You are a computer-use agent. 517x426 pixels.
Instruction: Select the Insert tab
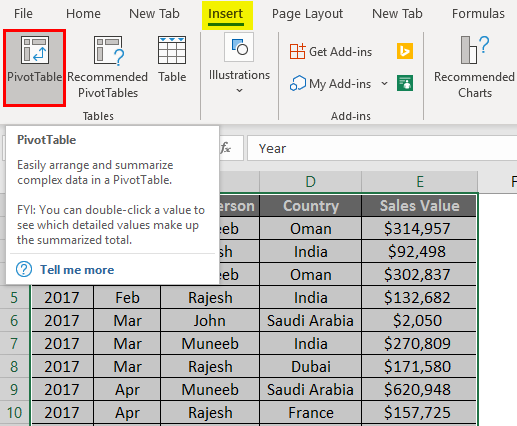pyautogui.click(x=226, y=14)
